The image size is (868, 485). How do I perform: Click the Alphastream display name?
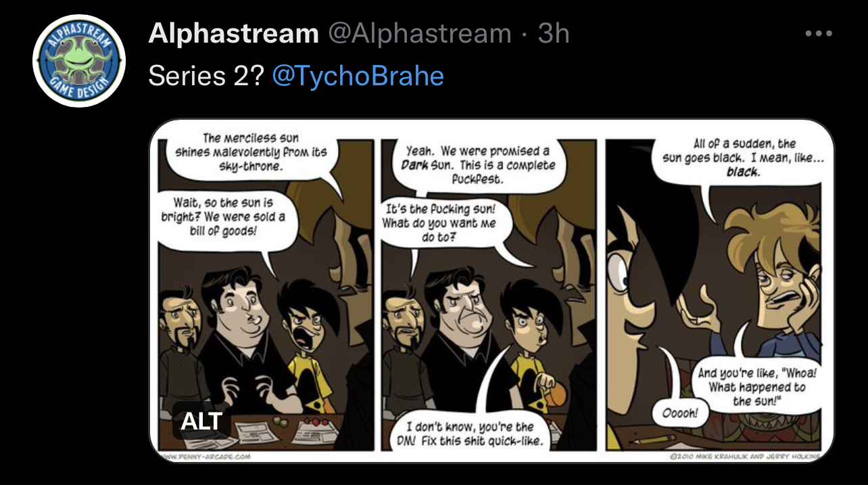233,34
